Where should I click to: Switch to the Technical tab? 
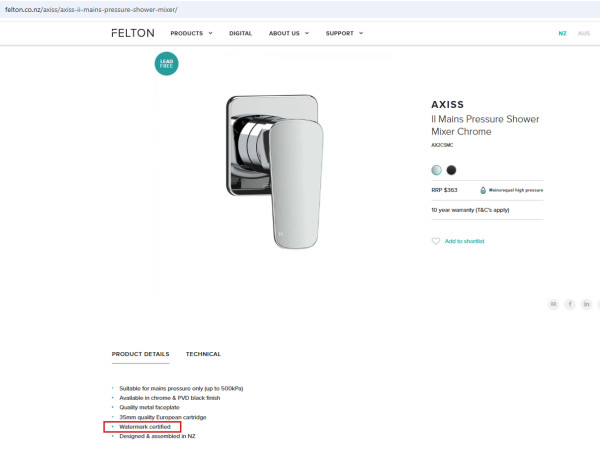pyautogui.click(x=203, y=354)
